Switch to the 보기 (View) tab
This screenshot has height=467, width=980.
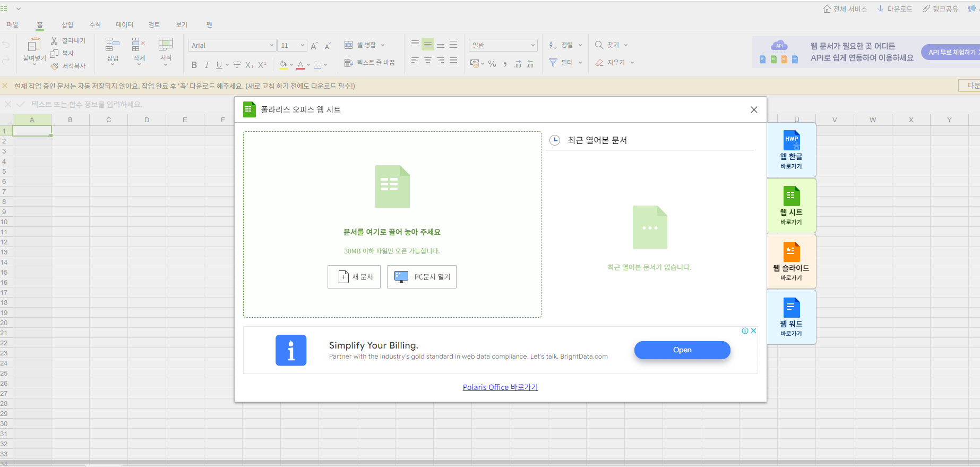[x=182, y=24]
